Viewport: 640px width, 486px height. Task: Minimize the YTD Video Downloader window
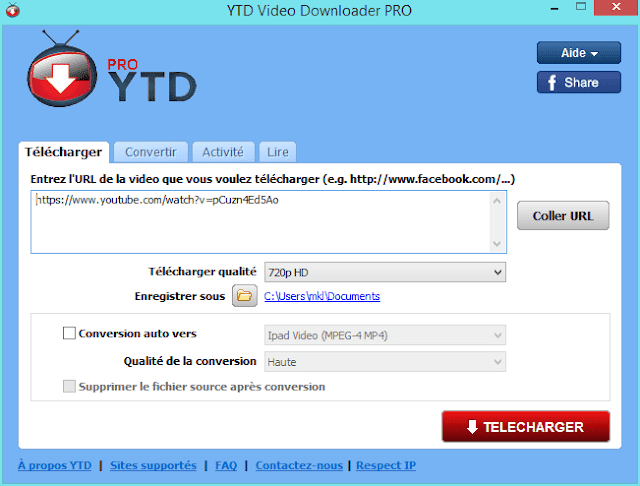(554, 8)
